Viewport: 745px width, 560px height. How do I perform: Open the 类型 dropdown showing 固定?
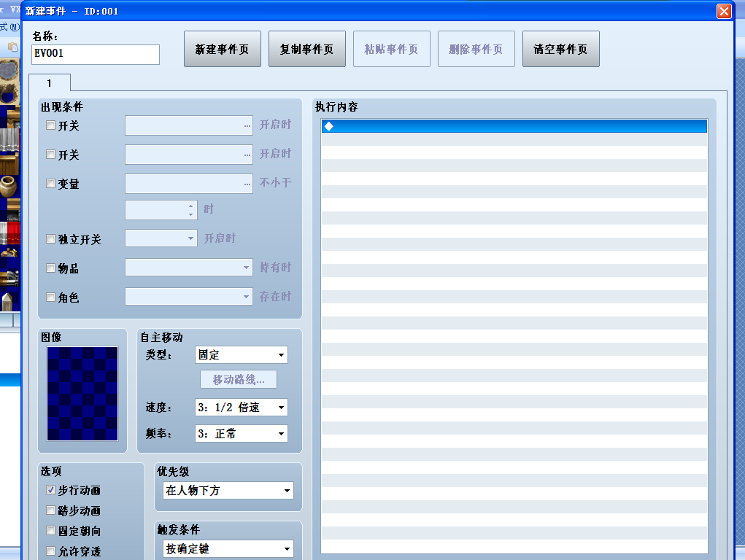[242, 355]
